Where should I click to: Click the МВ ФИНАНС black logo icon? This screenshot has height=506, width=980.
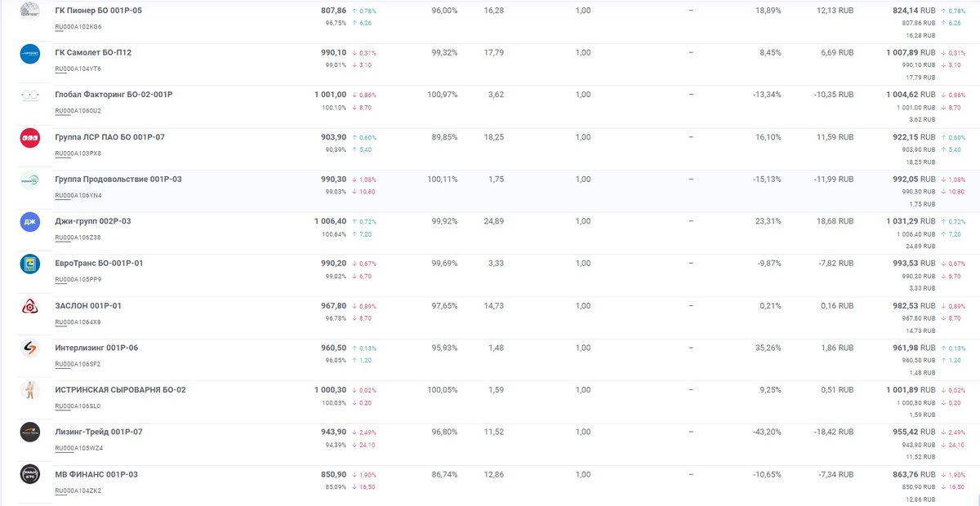tap(30, 475)
